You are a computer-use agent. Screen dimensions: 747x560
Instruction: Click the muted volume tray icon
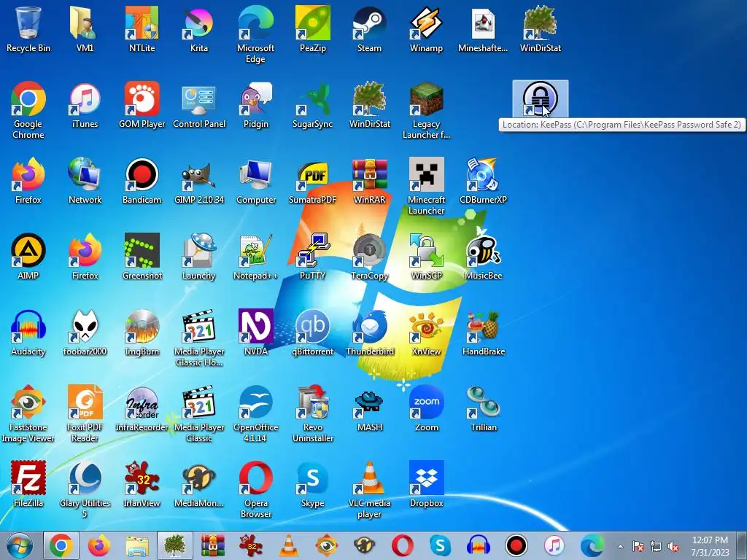tap(673, 546)
